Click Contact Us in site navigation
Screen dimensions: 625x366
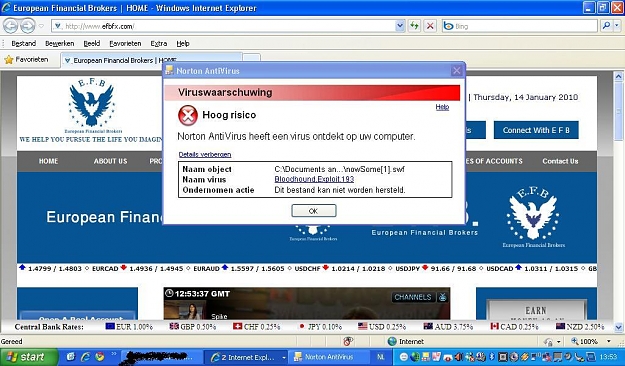click(x=560, y=161)
